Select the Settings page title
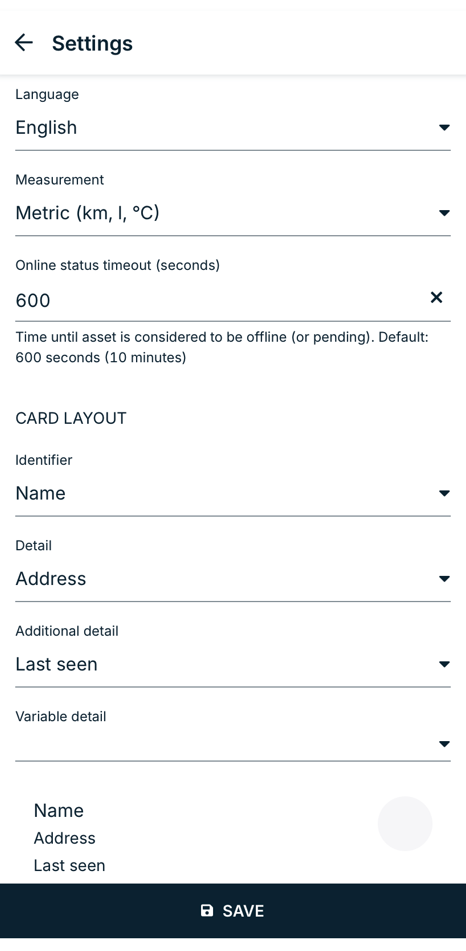 coord(92,43)
